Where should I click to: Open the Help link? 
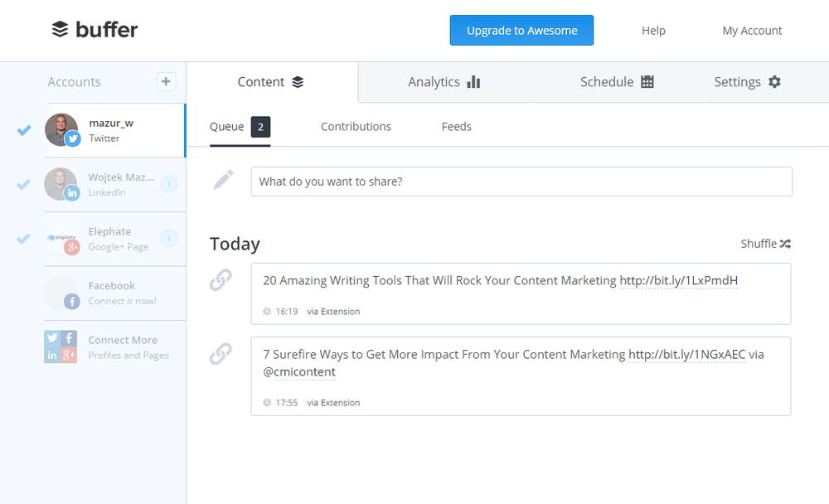pyautogui.click(x=653, y=31)
